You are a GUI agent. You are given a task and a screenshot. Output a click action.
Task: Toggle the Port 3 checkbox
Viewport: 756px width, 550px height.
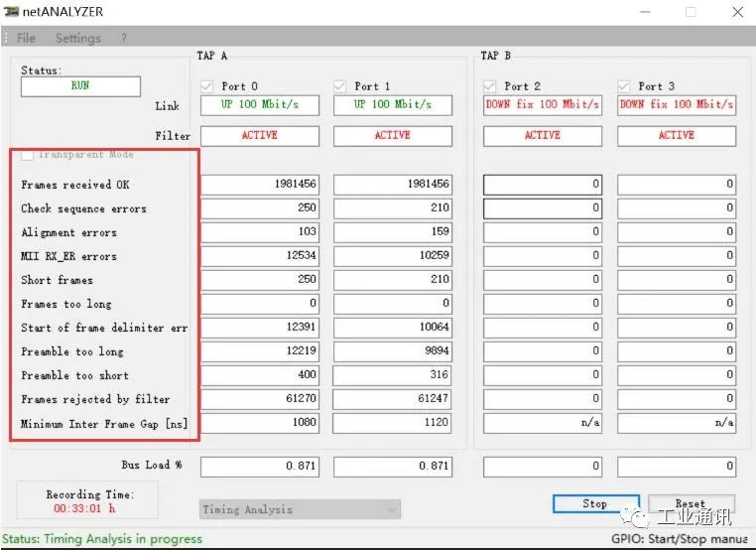[x=623, y=86]
